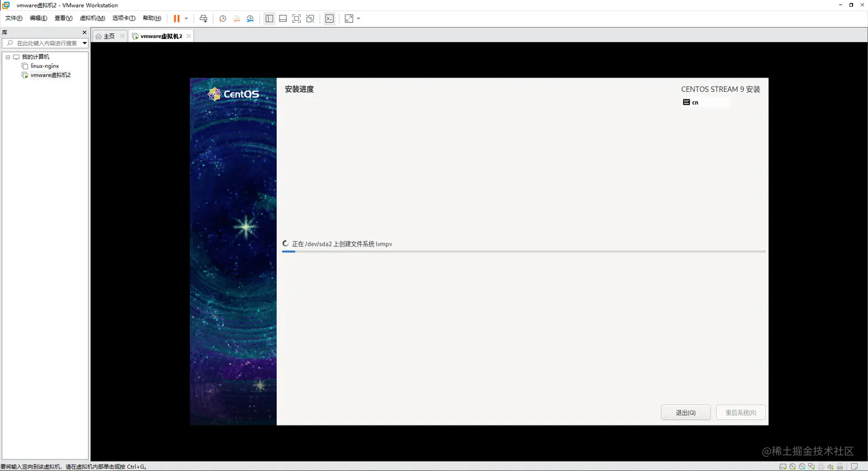
Task: Open the 编辑(E) menu
Action: click(x=38, y=18)
